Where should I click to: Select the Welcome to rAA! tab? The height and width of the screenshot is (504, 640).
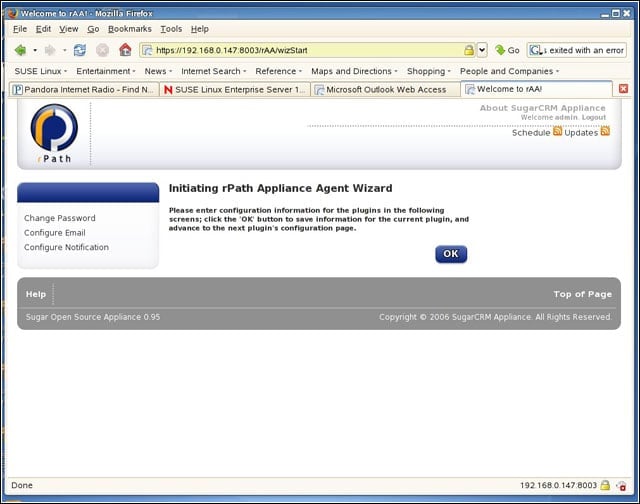(x=536, y=89)
